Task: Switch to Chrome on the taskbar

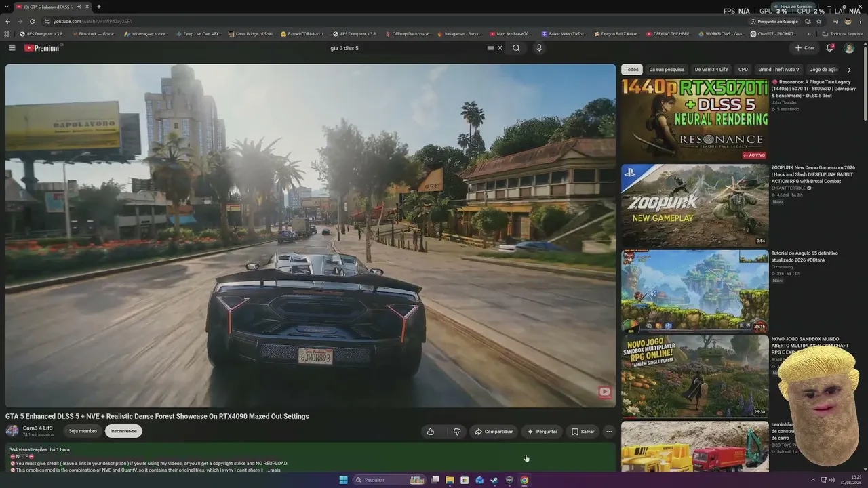Action: point(524,480)
